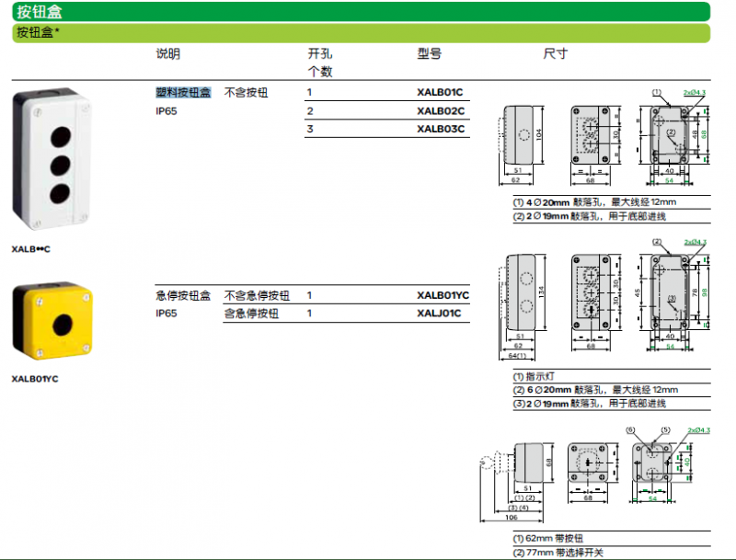
Task: Click the light green 按钮盒* subheading bar
Action: [368, 33]
